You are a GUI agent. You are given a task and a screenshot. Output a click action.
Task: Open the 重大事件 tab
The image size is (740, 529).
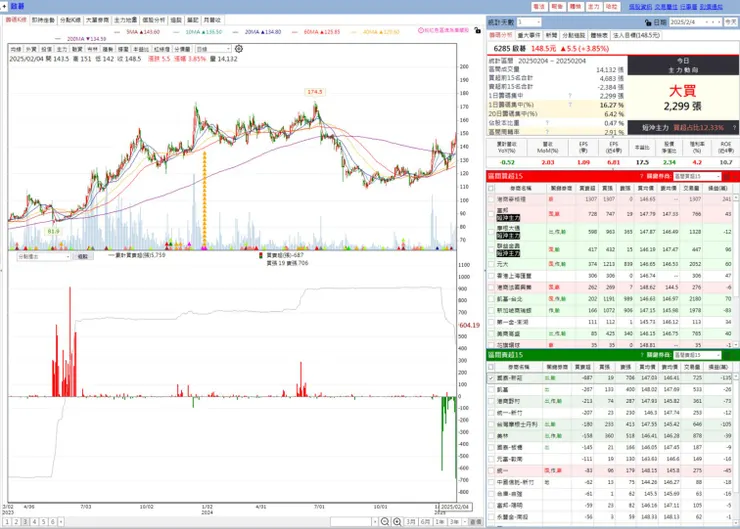(x=528, y=35)
